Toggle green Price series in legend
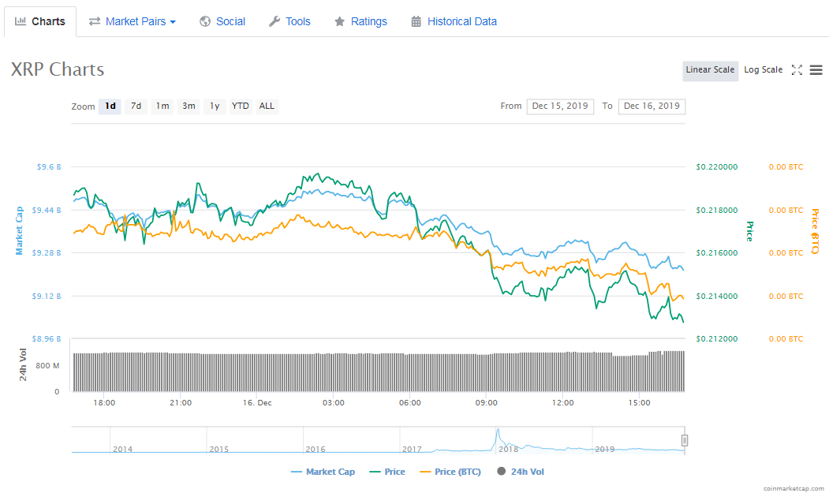The width and height of the screenshot is (829, 504). (x=386, y=472)
